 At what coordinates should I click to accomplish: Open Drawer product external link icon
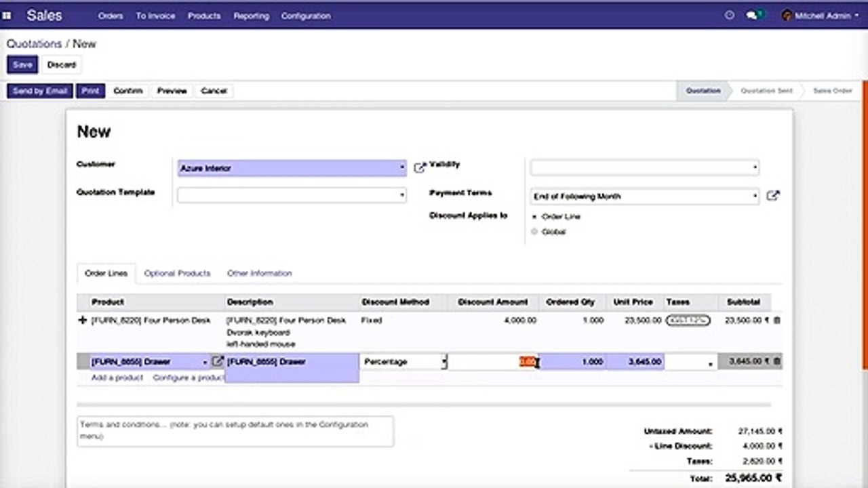tap(218, 362)
